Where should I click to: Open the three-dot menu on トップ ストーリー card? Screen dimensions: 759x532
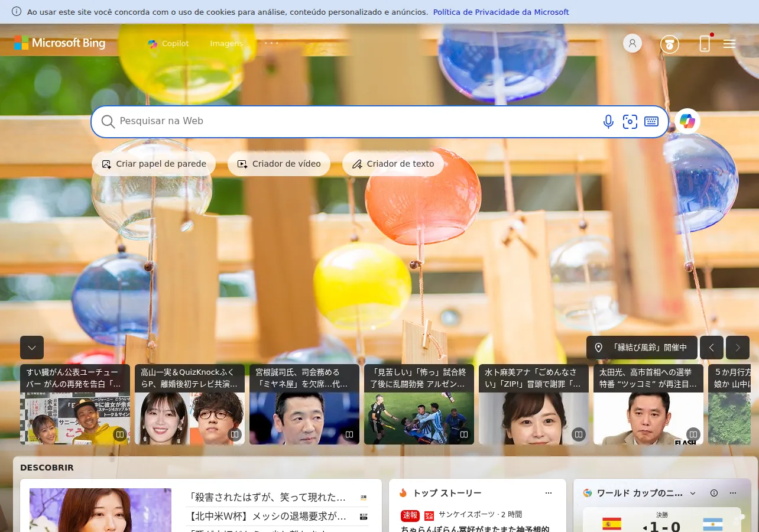[549, 493]
